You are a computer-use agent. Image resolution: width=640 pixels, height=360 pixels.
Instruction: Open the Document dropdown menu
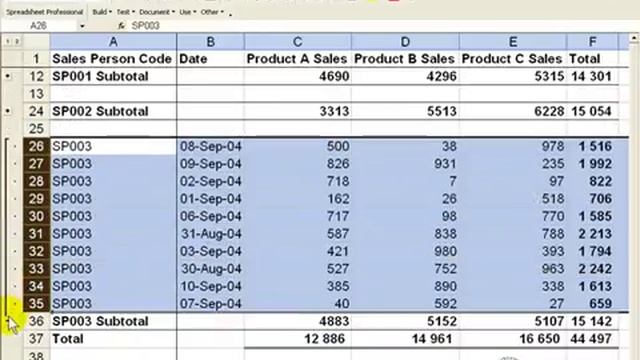[157, 12]
